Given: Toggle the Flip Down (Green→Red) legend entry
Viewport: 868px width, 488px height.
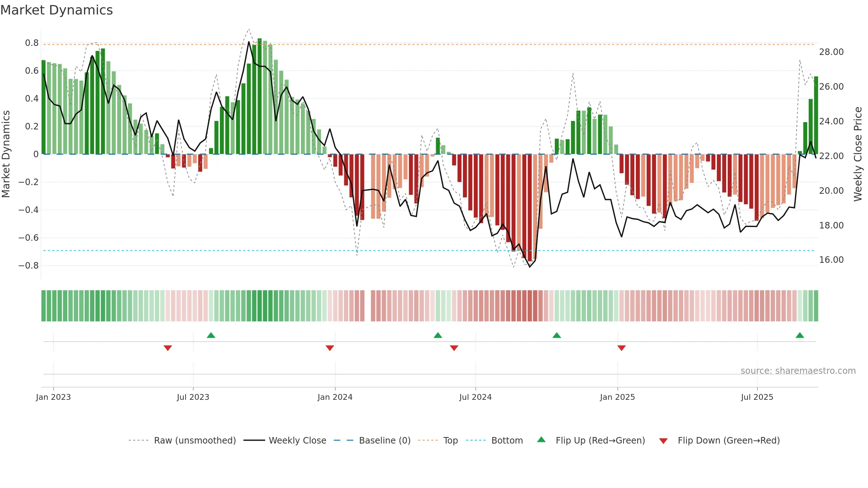Looking at the screenshot, I should pos(719,440).
